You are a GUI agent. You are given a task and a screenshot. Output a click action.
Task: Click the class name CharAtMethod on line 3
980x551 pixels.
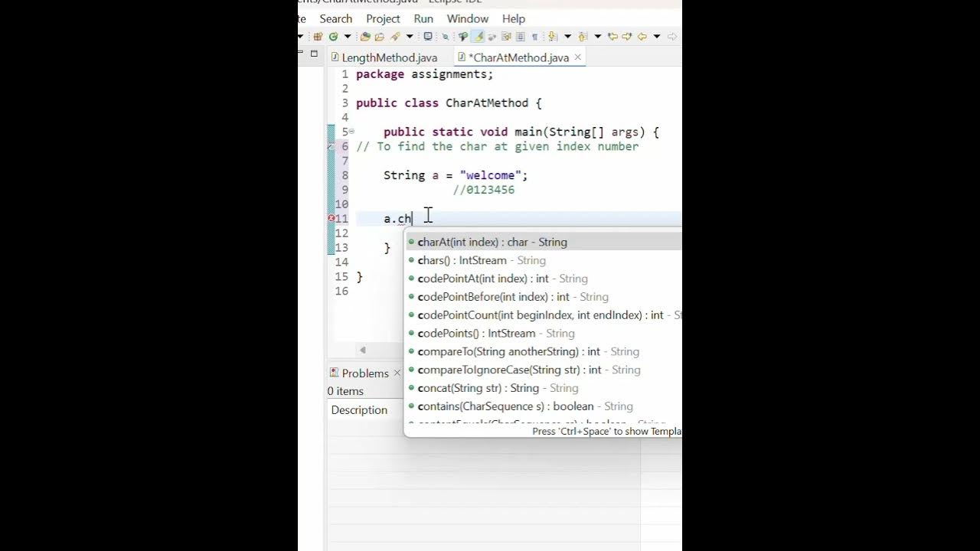point(487,103)
